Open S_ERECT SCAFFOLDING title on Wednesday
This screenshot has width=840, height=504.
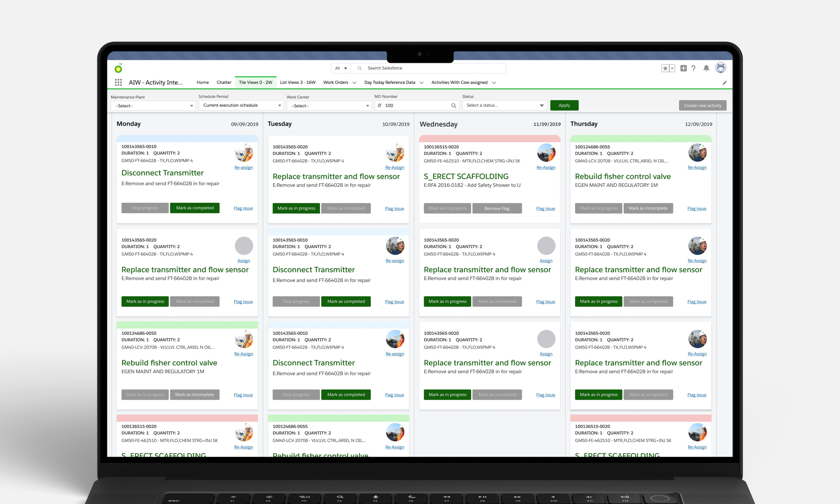tap(466, 176)
